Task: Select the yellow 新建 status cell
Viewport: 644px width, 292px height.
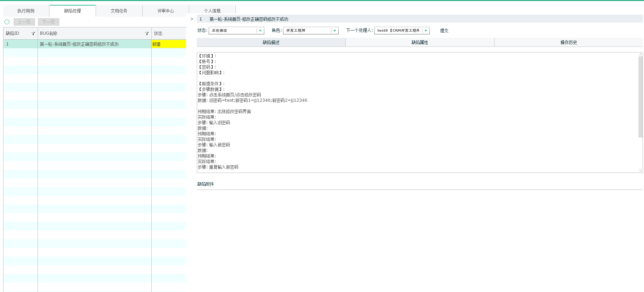Action: [169, 44]
